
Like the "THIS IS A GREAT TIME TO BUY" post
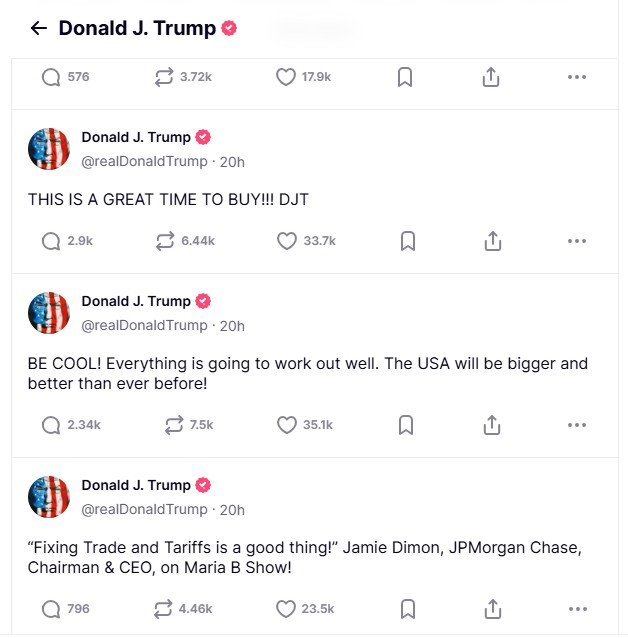click(286, 241)
